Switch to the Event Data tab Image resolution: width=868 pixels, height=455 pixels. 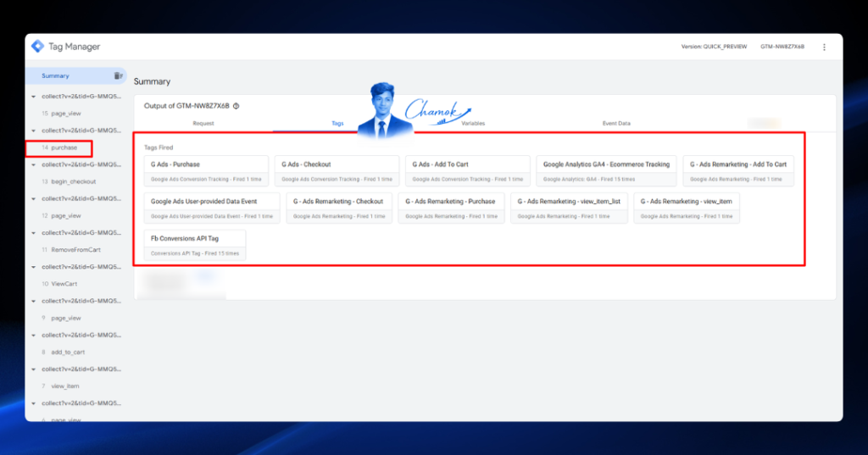616,124
